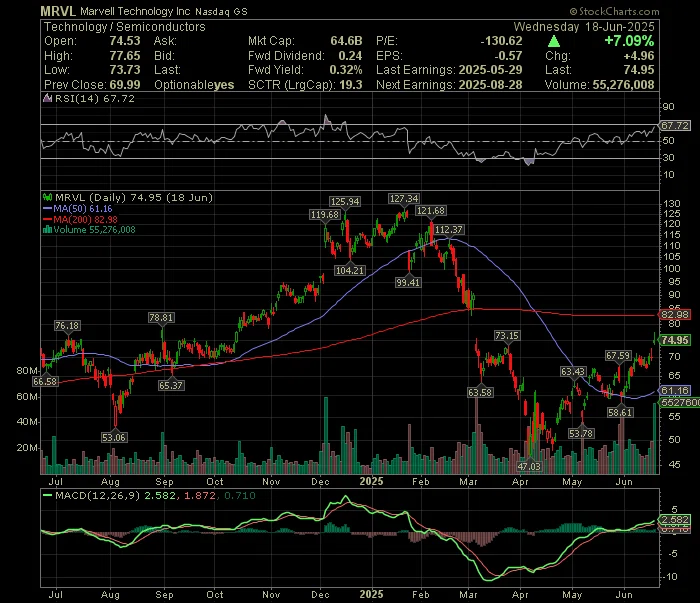Click the volume bars icon in the legend

(x=47, y=230)
